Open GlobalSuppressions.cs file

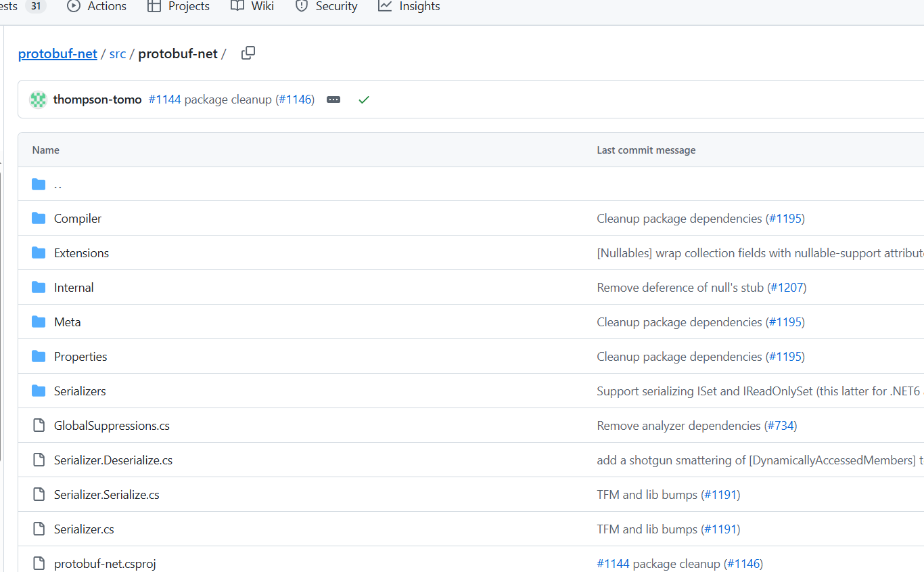[112, 426]
